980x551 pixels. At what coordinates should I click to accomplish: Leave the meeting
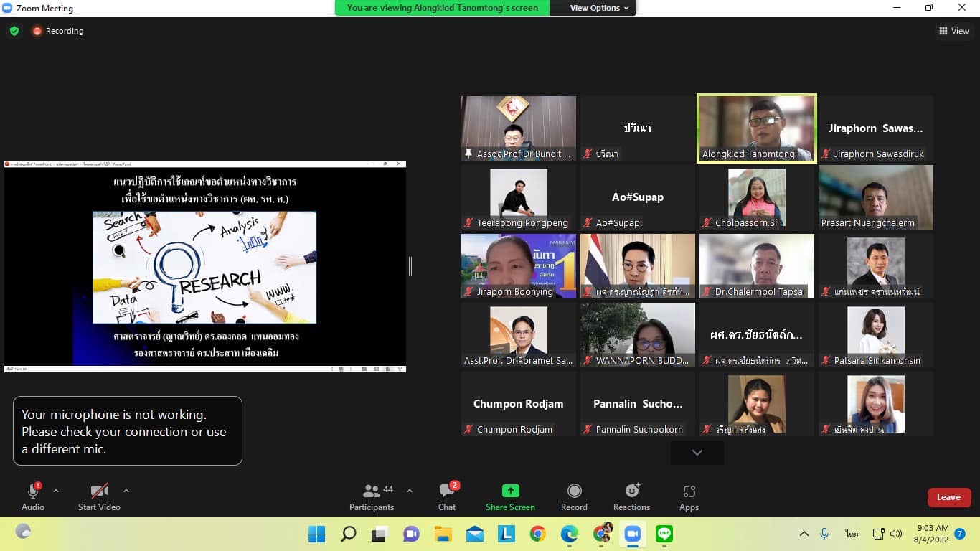948,497
